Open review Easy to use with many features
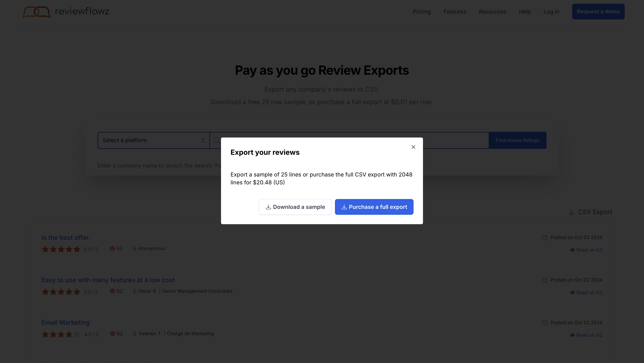This screenshot has width=644, height=363. (108, 280)
